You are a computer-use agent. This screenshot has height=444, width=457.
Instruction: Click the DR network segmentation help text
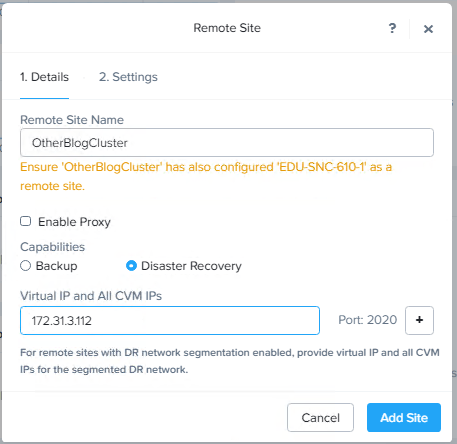pos(230,361)
